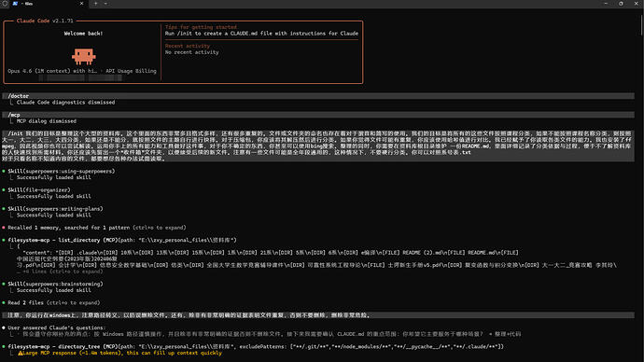The image size is (644, 362).
Task: Click the 'MCP dialog dismissed' line
Action: tap(47, 121)
